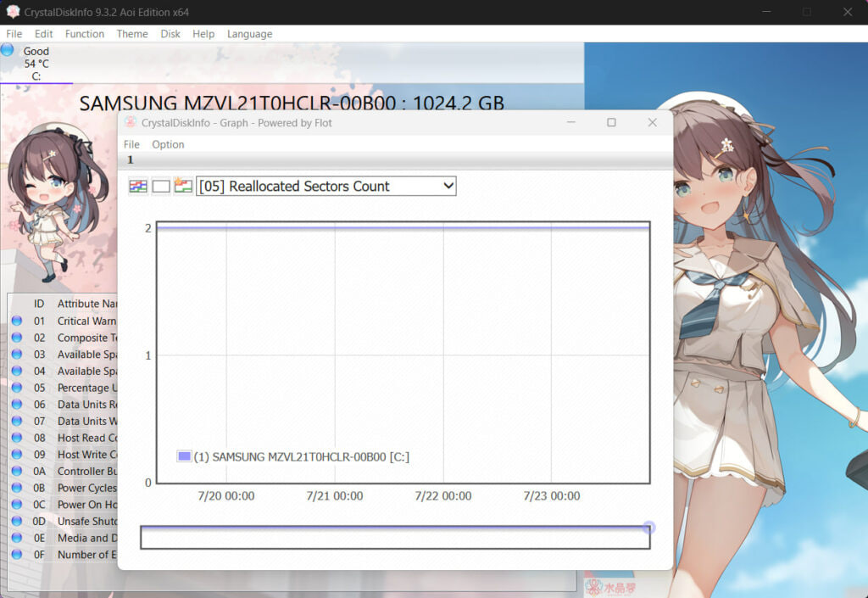Image resolution: width=868 pixels, height=598 pixels.
Task: Click status orb for row 08 Host Read
Action: [17, 438]
